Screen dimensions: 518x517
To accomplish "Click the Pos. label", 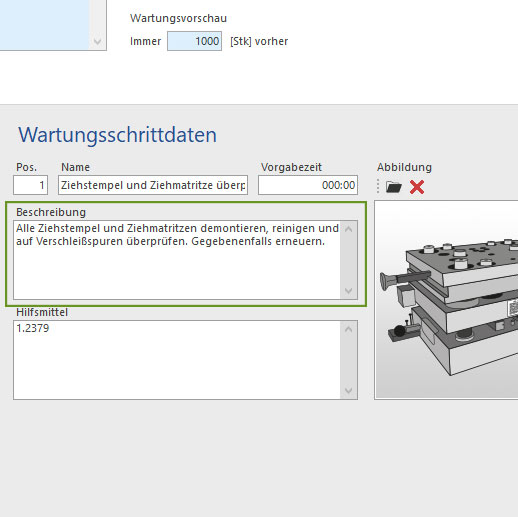I will click(27, 167).
